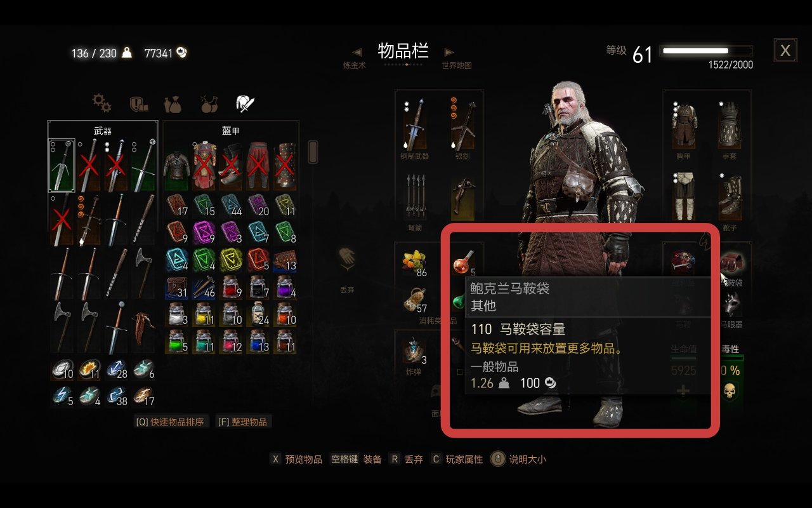Click the food item with 86 count
The height and width of the screenshot is (508, 812).
414,262
